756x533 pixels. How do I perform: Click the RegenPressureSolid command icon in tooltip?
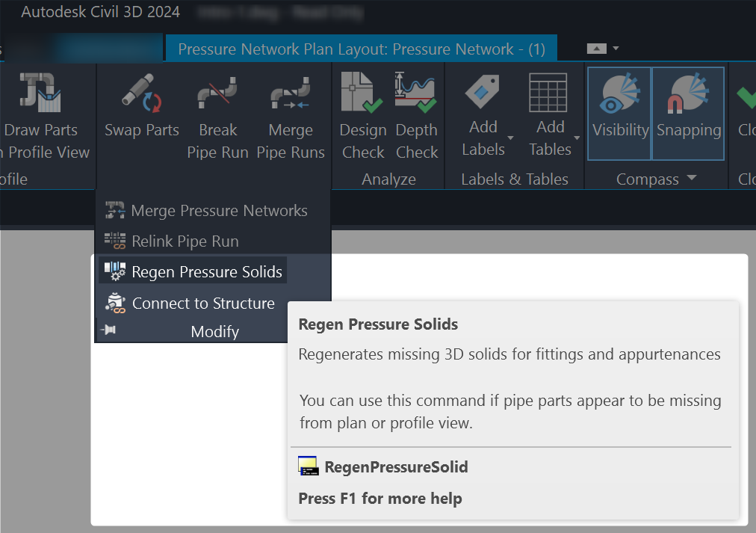(308, 466)
